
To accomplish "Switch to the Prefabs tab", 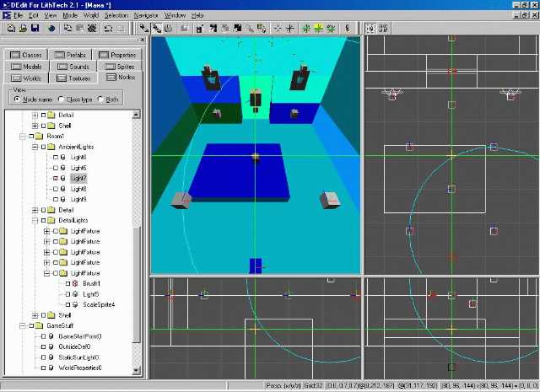I will (70, 55).
